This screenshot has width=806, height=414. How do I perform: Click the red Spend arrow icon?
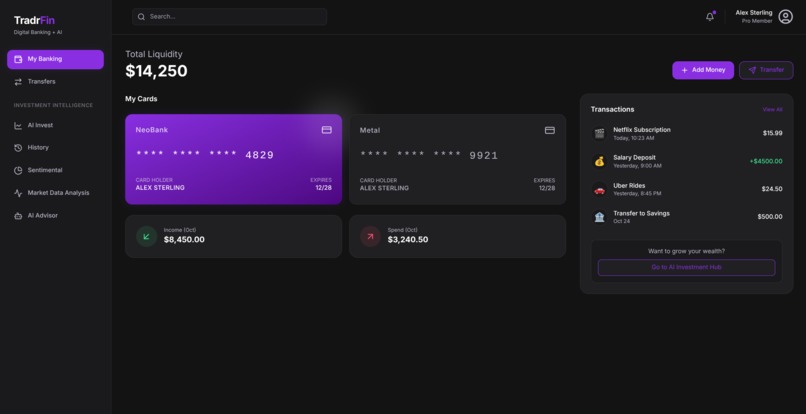tap(370, 236)
